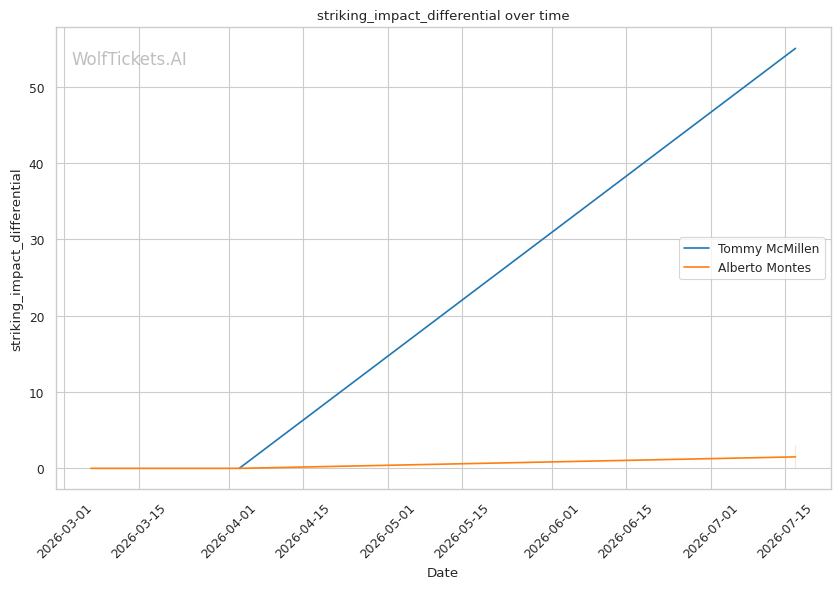Click the 0 y-axis tick label
The width and height of the screenshot is (840, 589).
coord(41,469)
